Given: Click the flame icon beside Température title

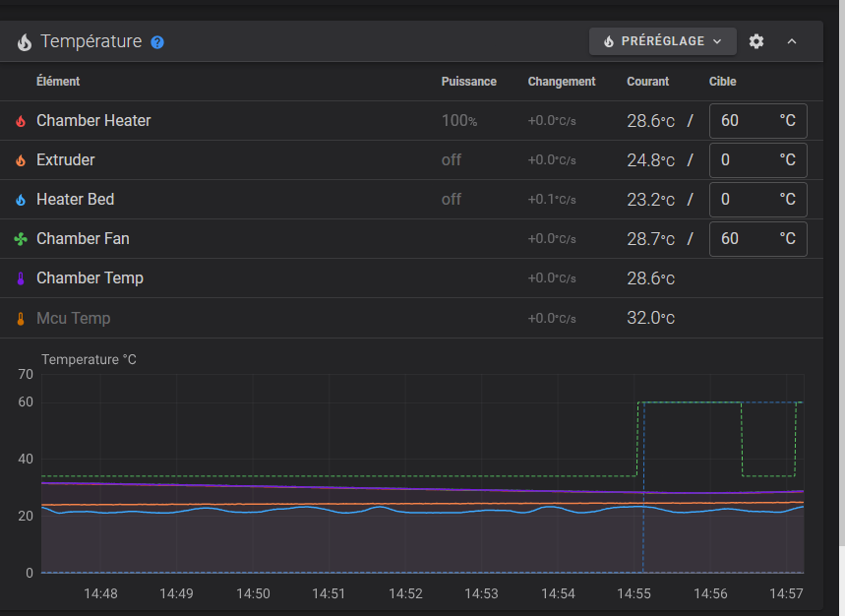Looking at the screenshot, I should [25, 42].
